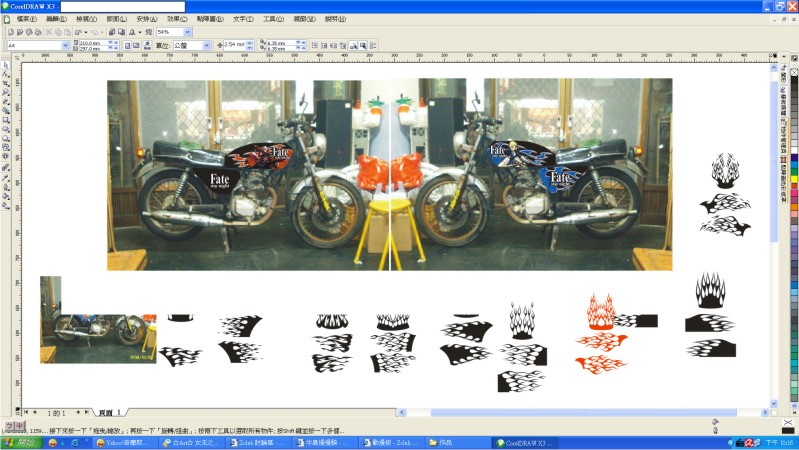Select the Interactive Blend tool
The height and width of the screenshot is (450, 799).
(6, 167)
